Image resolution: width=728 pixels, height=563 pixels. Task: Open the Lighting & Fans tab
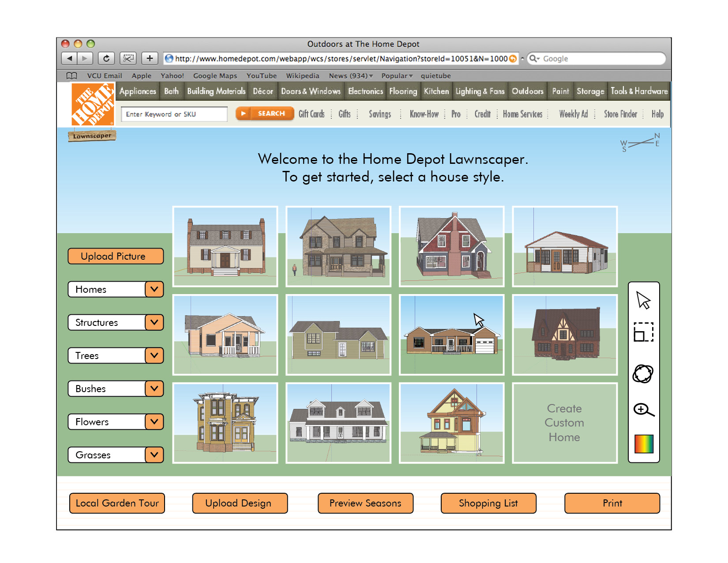pos(480,91)
